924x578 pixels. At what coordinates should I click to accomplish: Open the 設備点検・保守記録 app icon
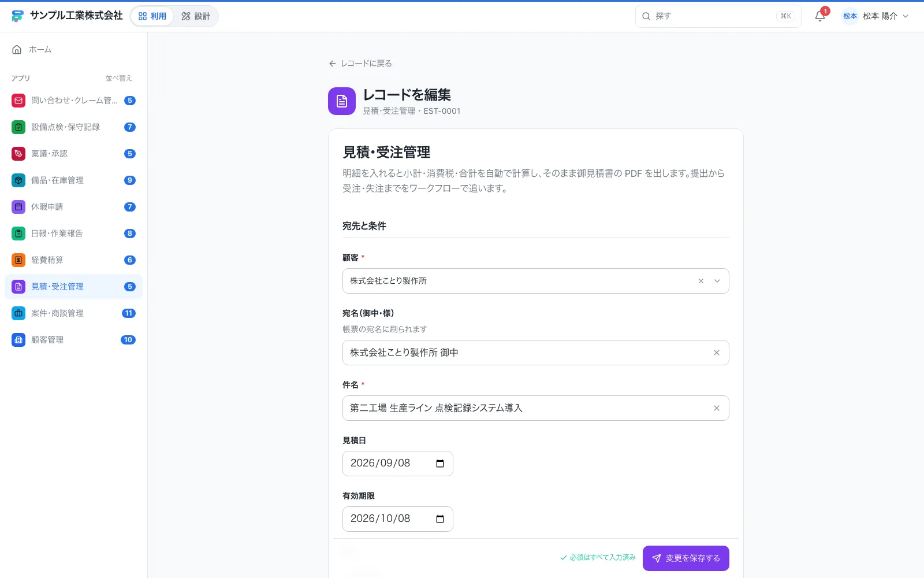[x=18, y=127]
